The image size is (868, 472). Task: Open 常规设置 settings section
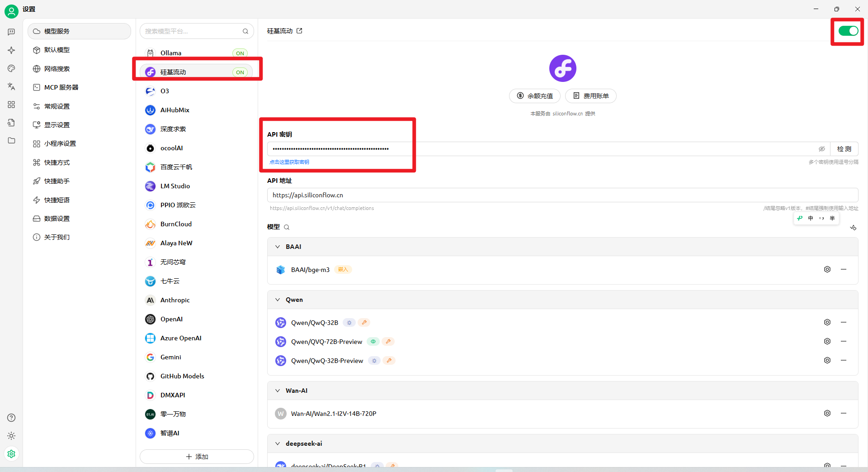click(x=79, y=106)
